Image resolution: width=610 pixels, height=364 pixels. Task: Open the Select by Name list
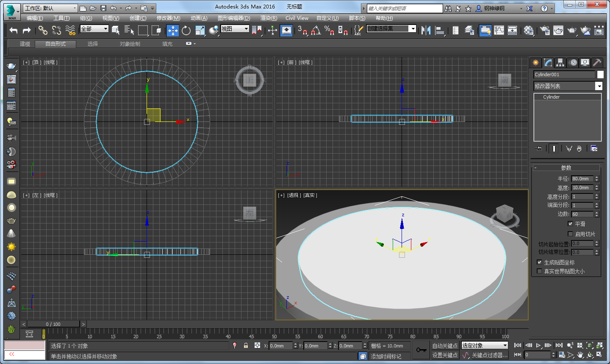click(129, 30)
